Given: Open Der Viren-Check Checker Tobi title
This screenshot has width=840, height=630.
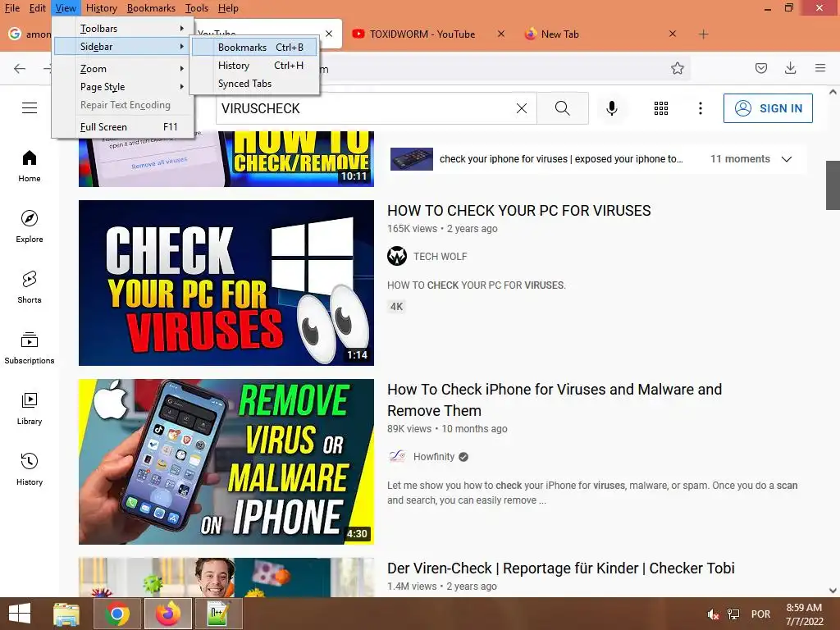Looking at the screenshot, I should (561, 568).
